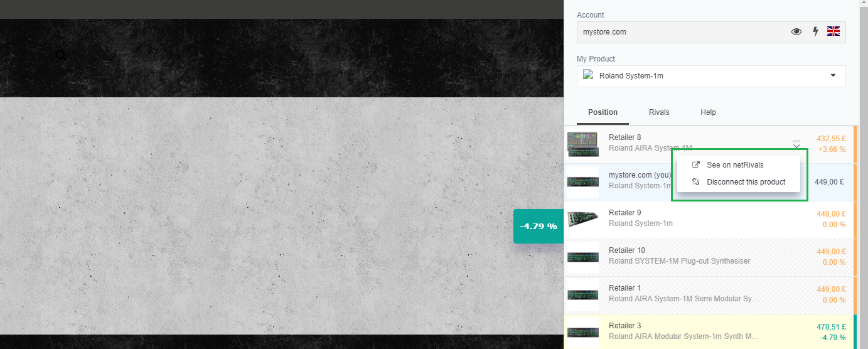Click the Retailer 9 product thumbnail
The height and width of the screenshot is (349, 868).
point(582,218)
